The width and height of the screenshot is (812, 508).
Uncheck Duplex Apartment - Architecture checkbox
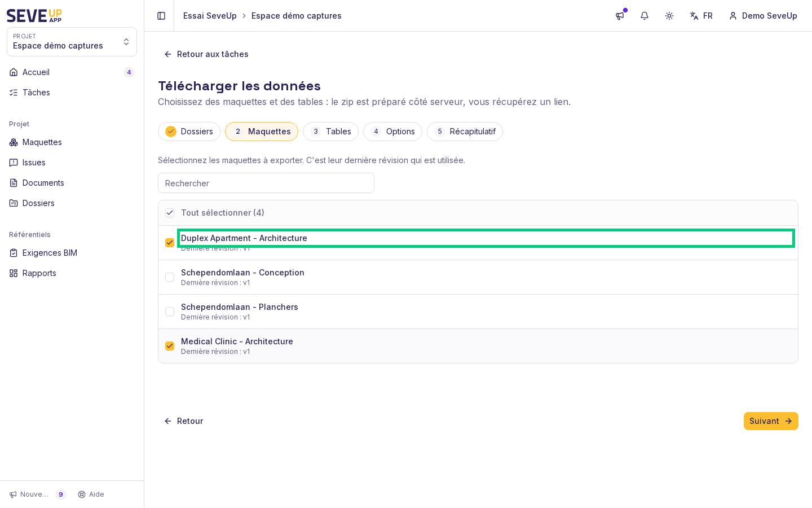click(170, 243)
